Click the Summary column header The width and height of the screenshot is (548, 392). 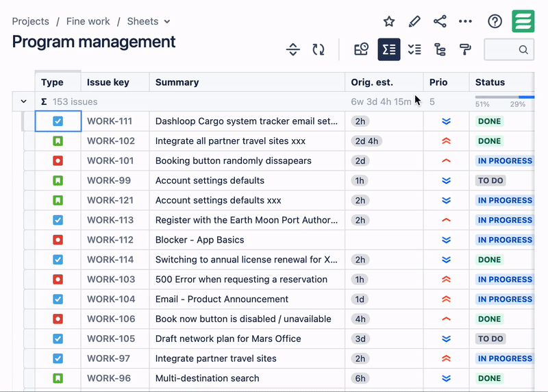(x=177, y=82)
